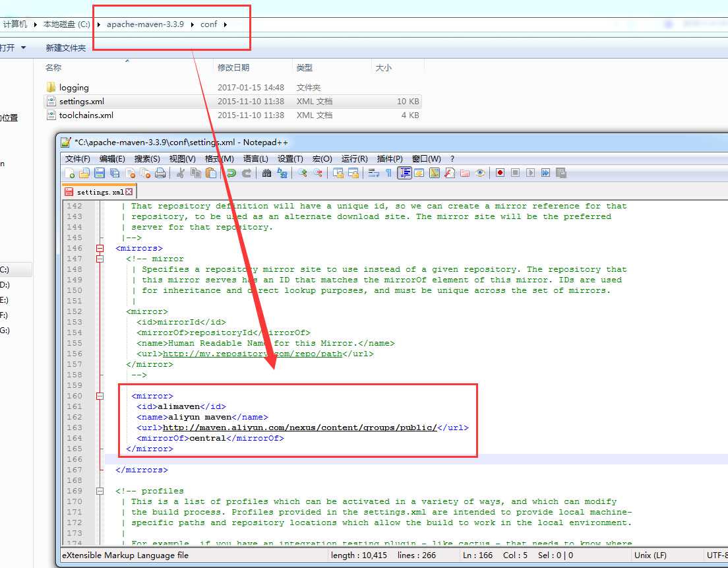Collapse the mirror fold at line 160
728x568 pixels.
[100, 396]
